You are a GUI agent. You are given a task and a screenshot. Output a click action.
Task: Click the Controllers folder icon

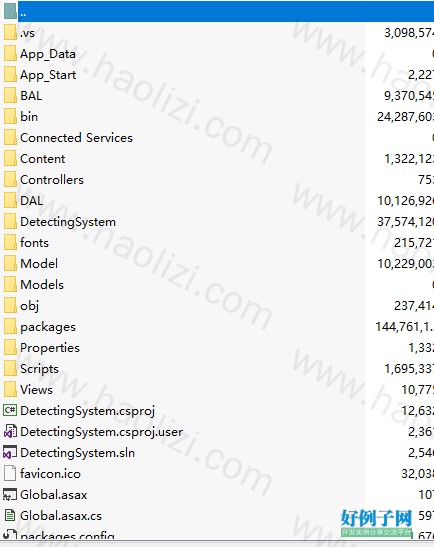[10, 179]
